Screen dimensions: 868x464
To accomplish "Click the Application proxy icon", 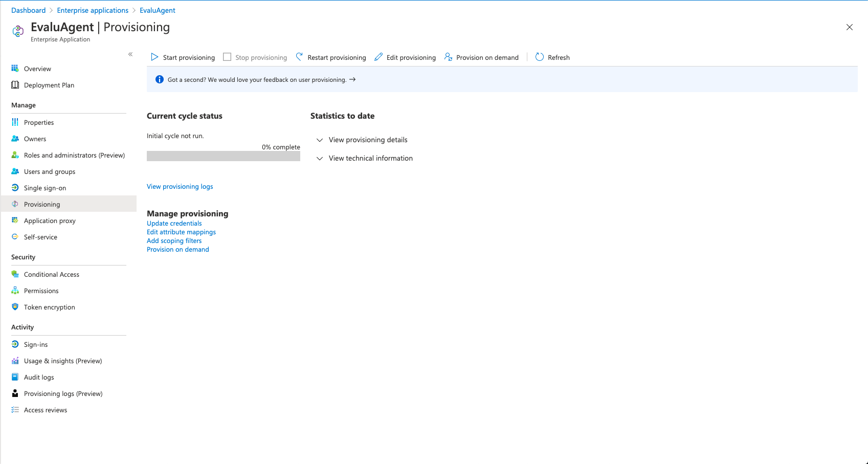I will (x=15, y=220).
